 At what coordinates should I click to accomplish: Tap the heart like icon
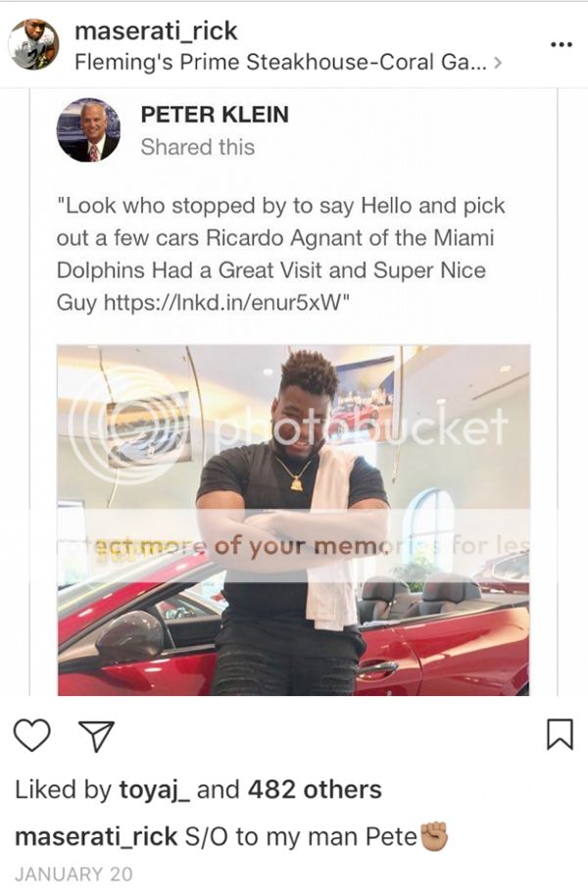tap(31, 734)
